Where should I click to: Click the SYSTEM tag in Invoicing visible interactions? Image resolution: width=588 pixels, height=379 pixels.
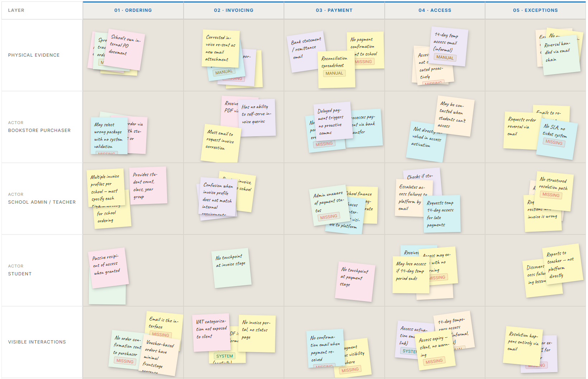coord(224,356)
